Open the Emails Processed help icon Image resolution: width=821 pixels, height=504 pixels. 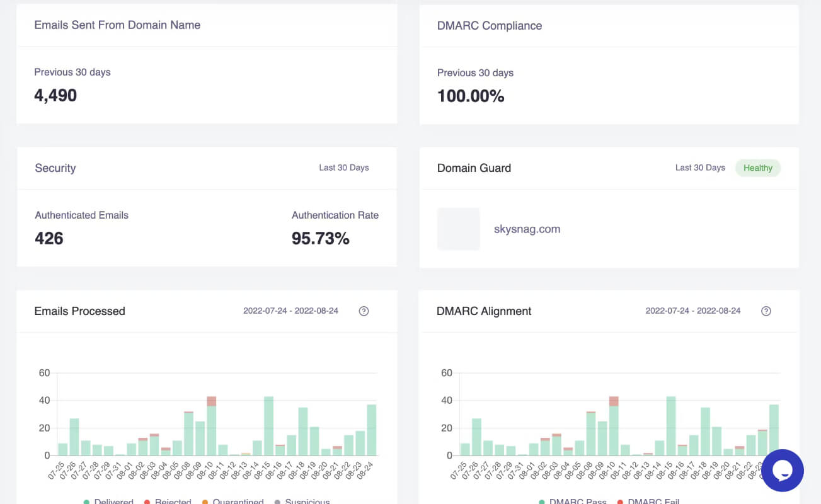pos(364,311)
